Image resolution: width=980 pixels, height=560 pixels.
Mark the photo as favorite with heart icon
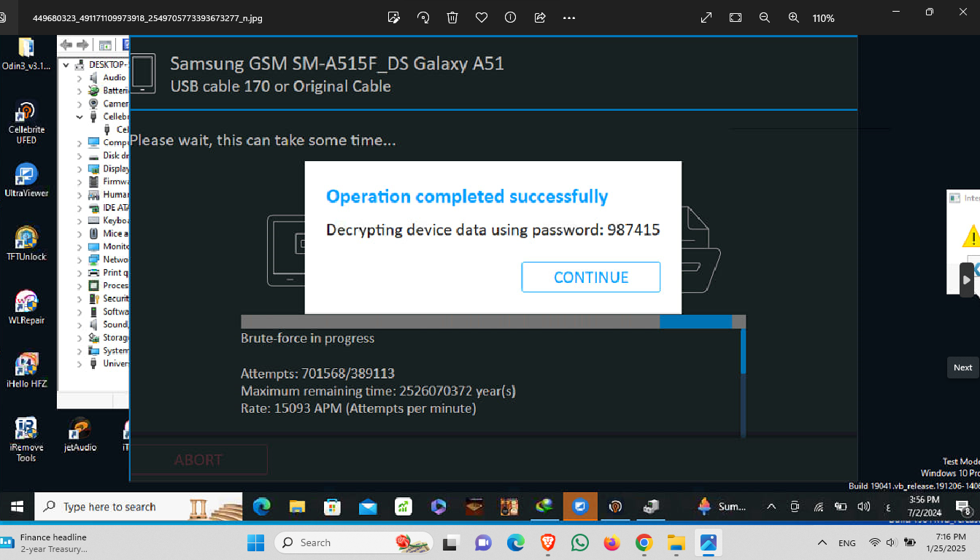482,17
